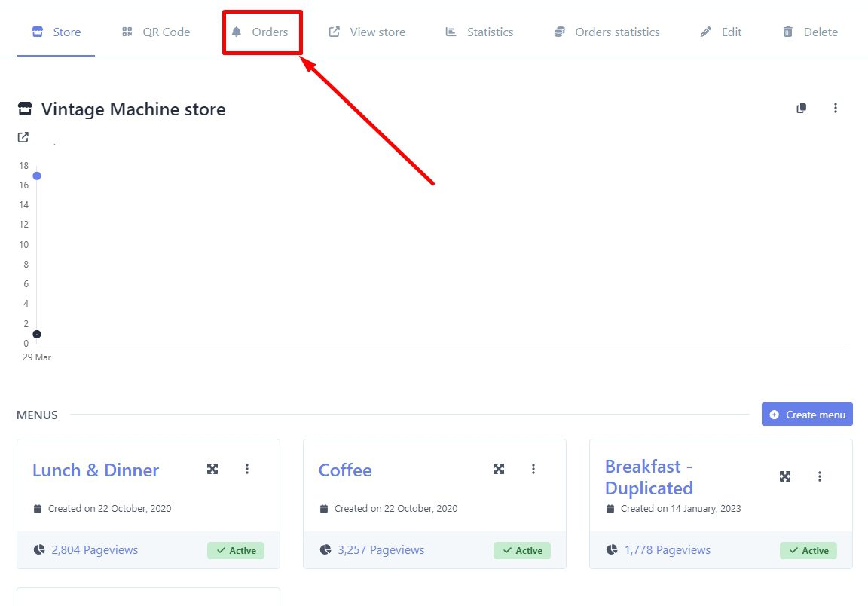The width and height of the screenshot is (868, 606).
Task: Go to Orders statistics tab
Action: click(607, 32)
